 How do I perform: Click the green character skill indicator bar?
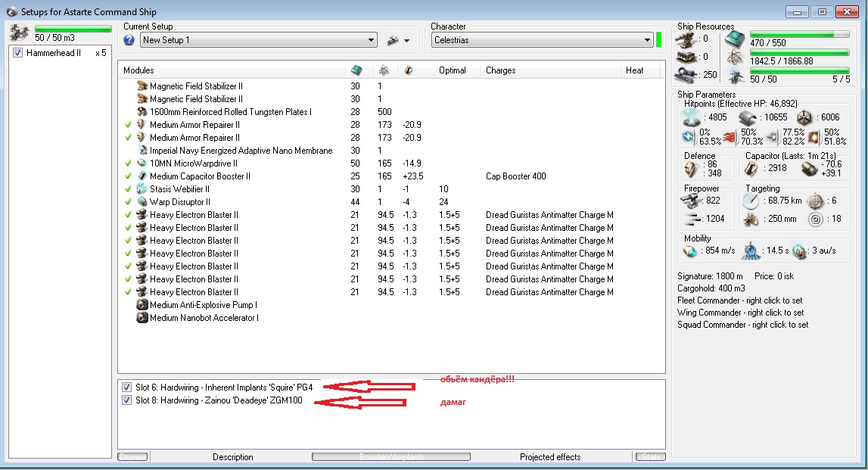click(658, 40)
